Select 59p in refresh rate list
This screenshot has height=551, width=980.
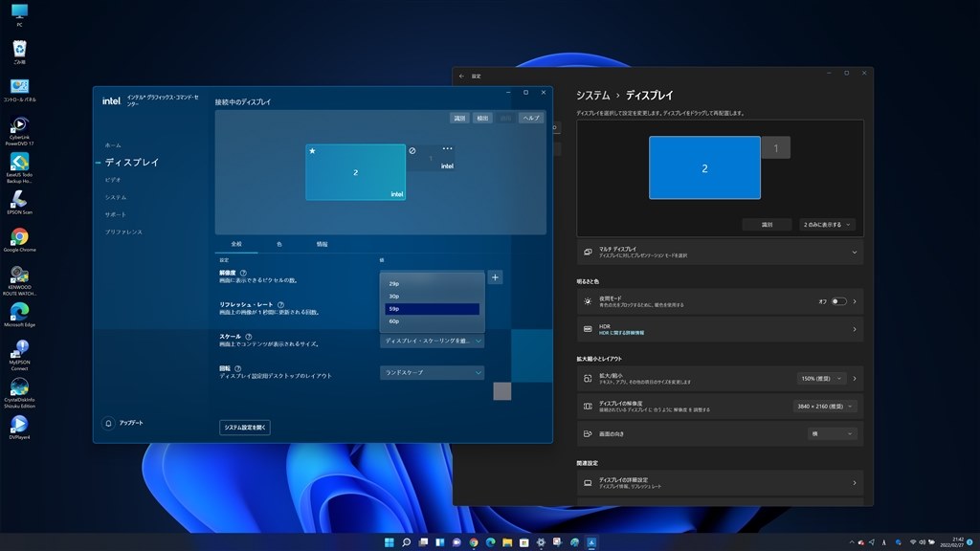(432, 309)
